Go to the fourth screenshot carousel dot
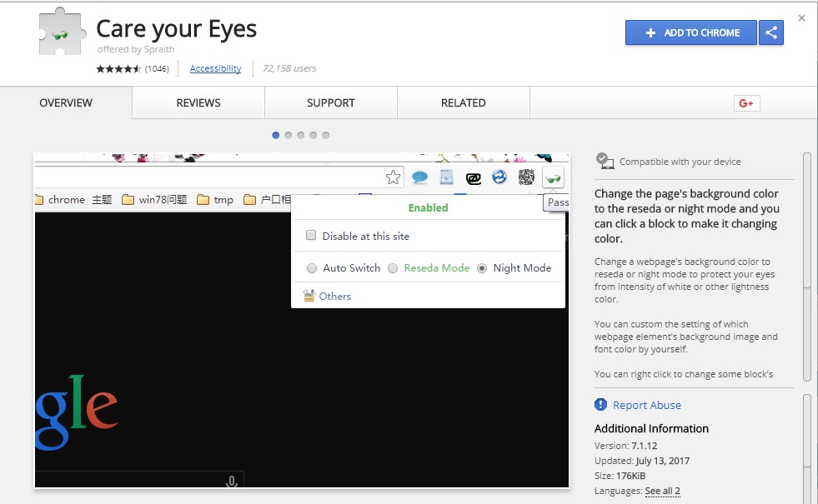Viewport: 818px width, 504px height. [313, 135]
